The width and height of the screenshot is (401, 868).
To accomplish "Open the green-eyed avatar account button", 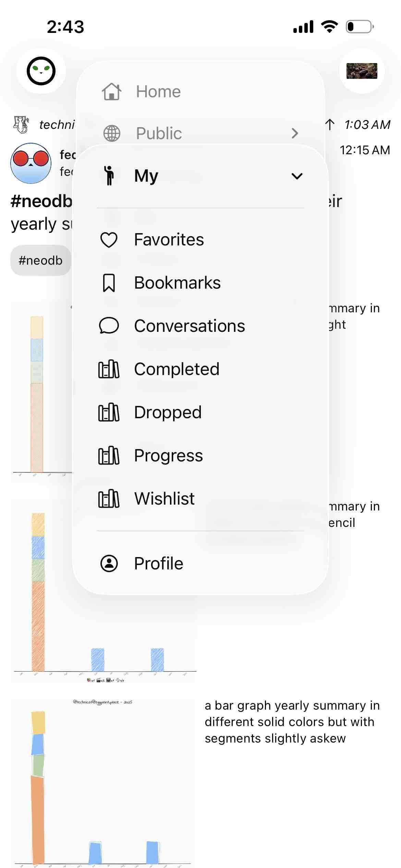I will (41, 71).
